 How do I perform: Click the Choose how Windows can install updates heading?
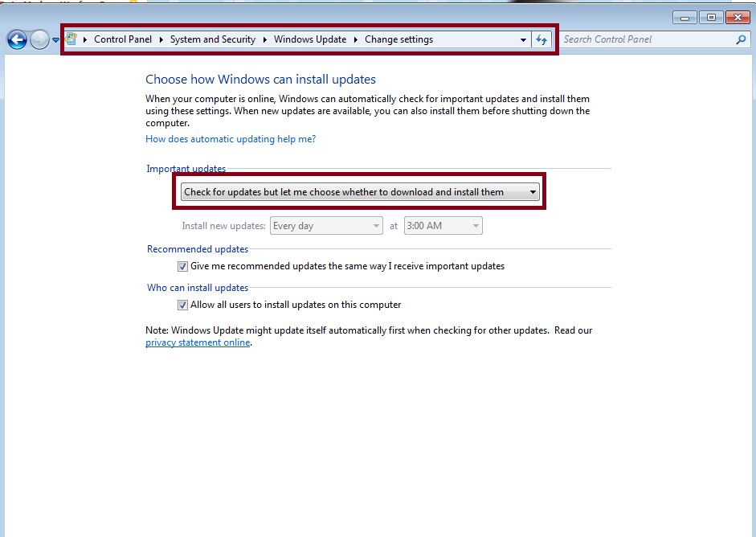coord(261,79)
